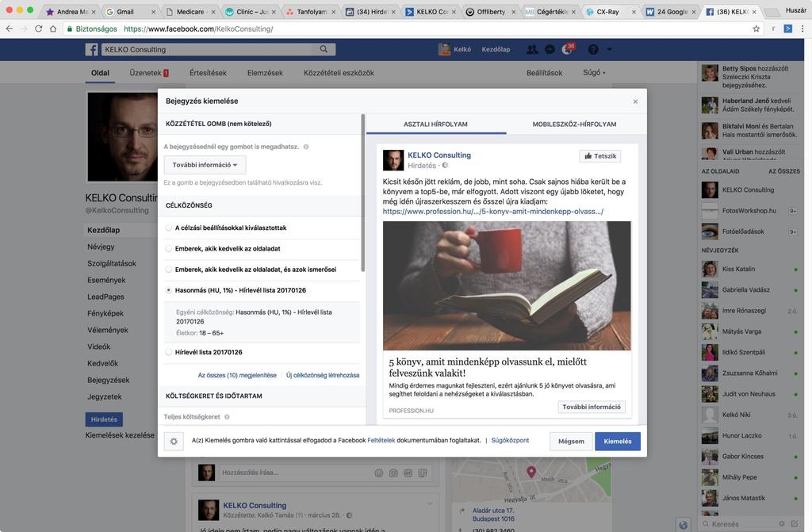Switch to the MOBILESZKÖZ-HÍRFOLYAM preview tab
The width and height of the screenshot is (812, 532).
coord(574,124)
